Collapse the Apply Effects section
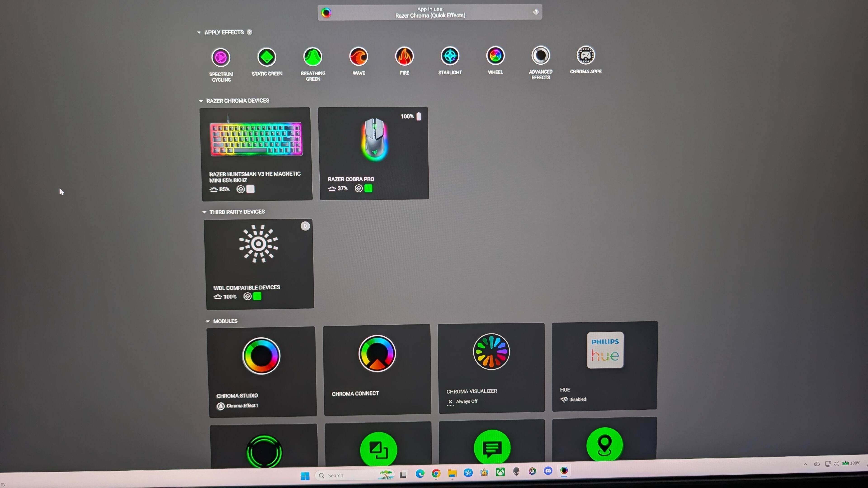Image resolution: width=868 pixels, height=488 pixels. 199,32
